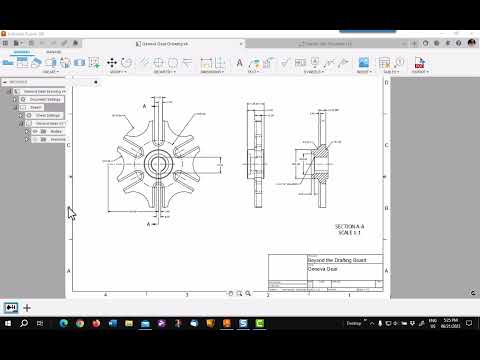Select the Section View tool
The image size is (480, 360).
tap(36, 62)
